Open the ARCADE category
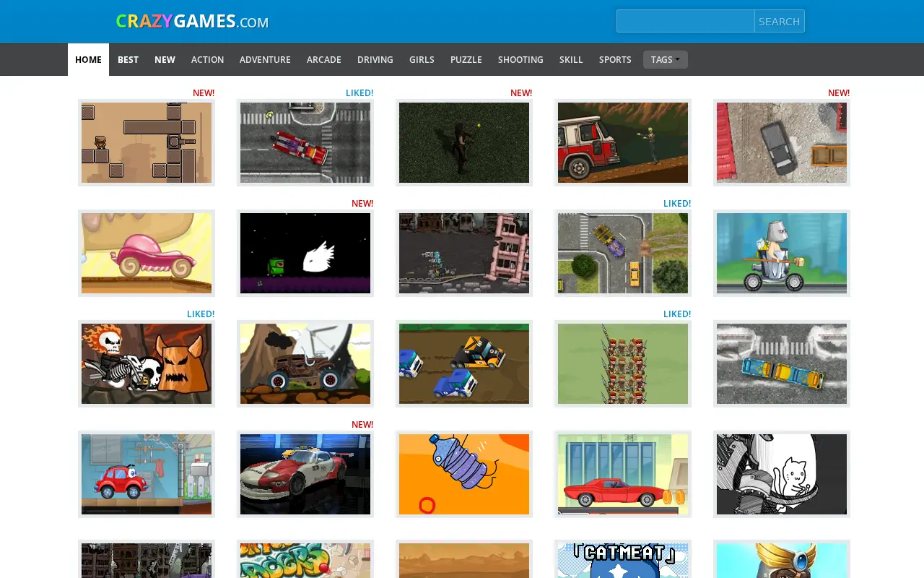Image resolution: width=924 pixels, height=578 pixels. 323,59
